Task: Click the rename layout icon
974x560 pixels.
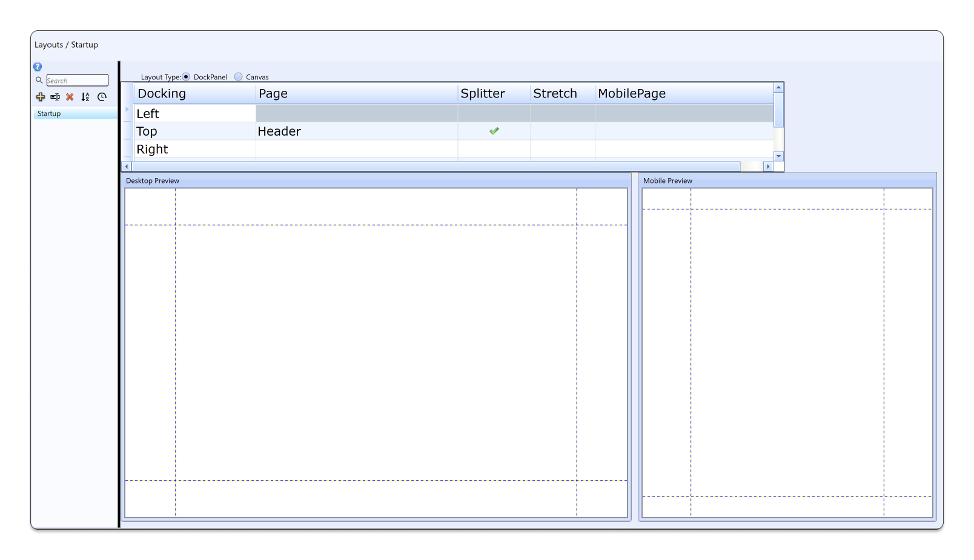Action: pyautogui.click(x=55, y=97)
